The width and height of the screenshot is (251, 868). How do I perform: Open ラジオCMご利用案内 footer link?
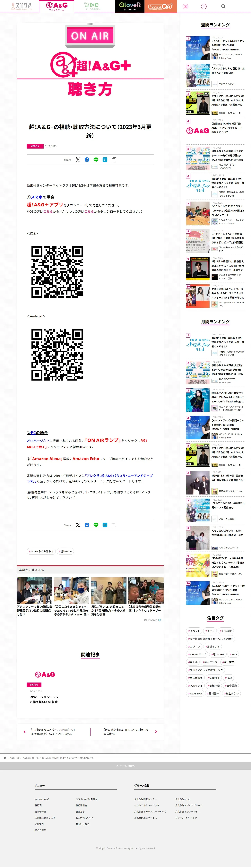tap(86, 799)
